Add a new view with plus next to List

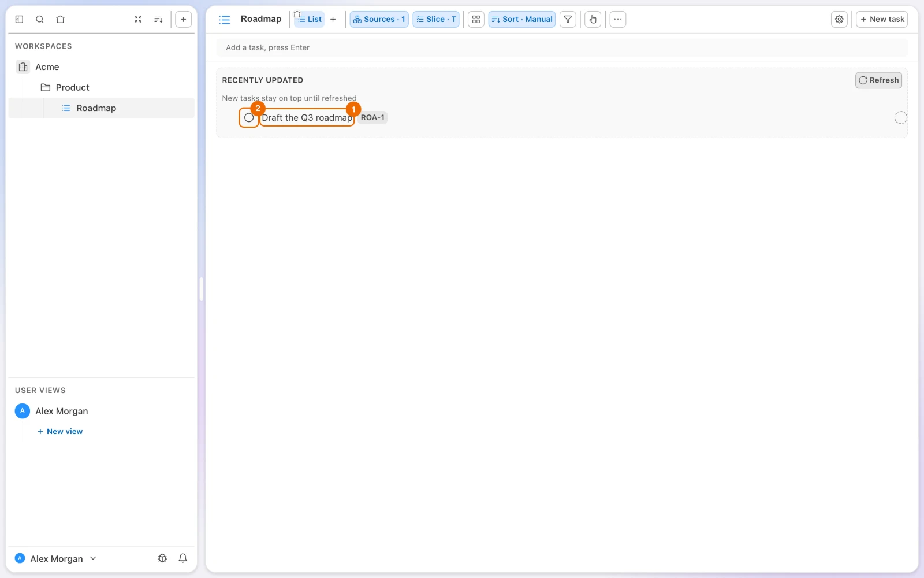tap(333, 19)
